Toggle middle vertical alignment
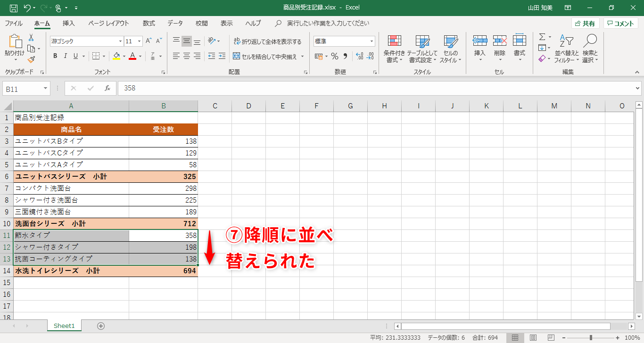The width and height of the screenshot is (644, 343). click(x=187, y=41)
